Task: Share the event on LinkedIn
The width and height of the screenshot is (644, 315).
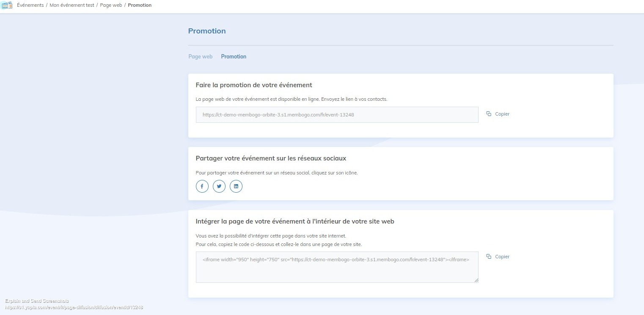Action: [236, 186]
